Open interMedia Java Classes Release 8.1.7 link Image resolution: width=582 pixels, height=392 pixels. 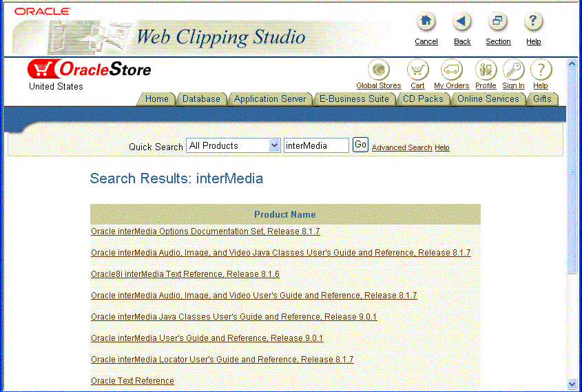280,253
